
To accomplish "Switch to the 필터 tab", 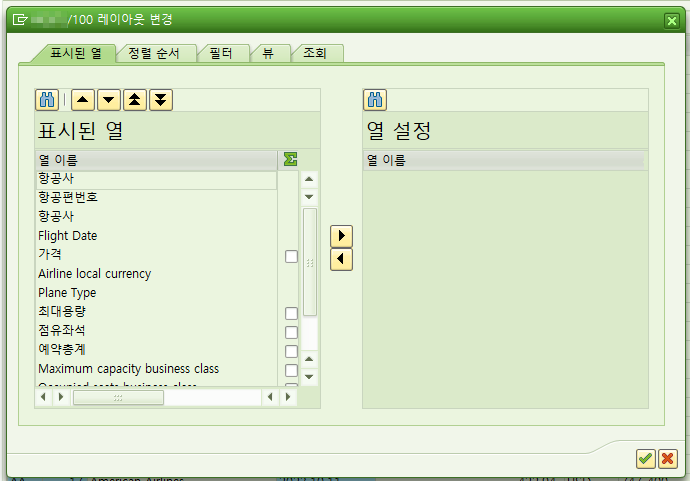I will coord(221,54).
